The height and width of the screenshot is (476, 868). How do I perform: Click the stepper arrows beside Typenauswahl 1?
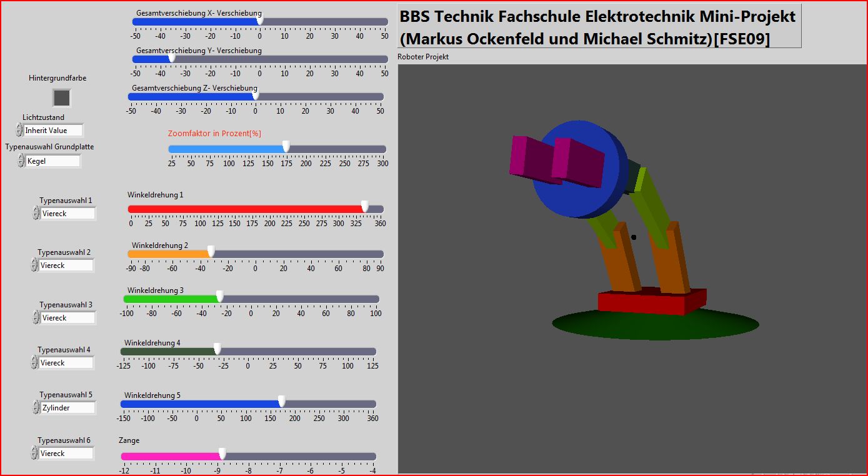[36, 214]
